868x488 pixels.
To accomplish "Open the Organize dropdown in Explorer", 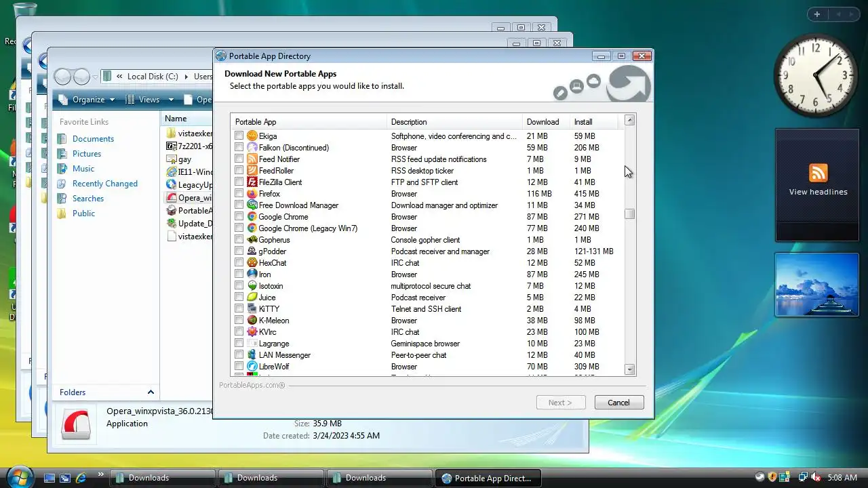I will (x=87, y=100).
